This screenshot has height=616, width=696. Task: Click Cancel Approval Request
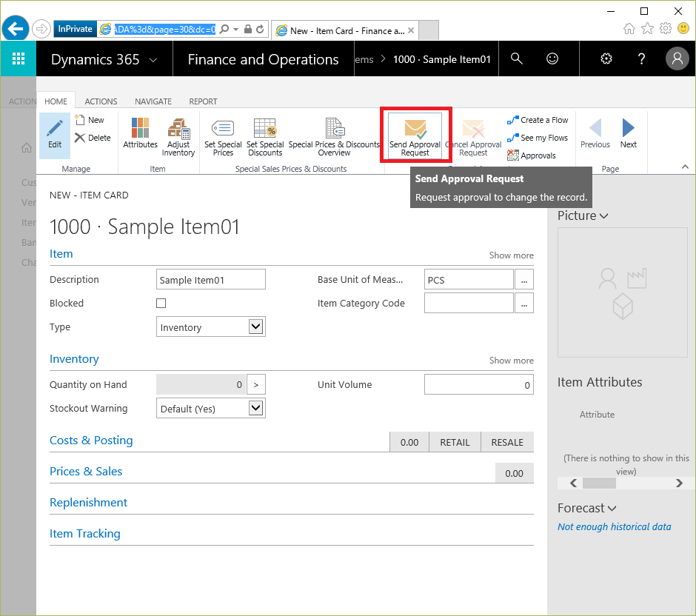pyautogui.click(x=473, y=137)
